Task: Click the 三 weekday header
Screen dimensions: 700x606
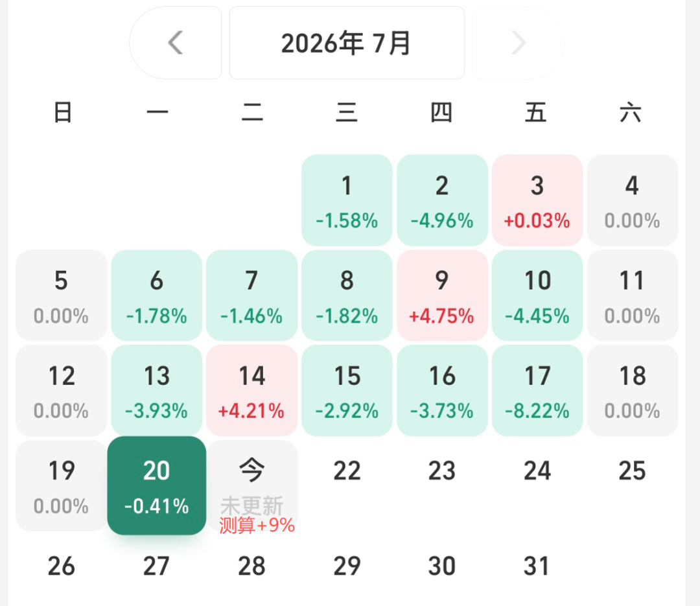Action: tap(347, 112)
